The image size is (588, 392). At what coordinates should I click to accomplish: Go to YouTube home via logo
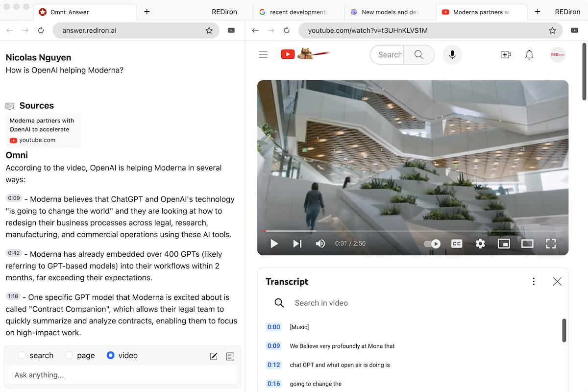(x=306, y=54)
